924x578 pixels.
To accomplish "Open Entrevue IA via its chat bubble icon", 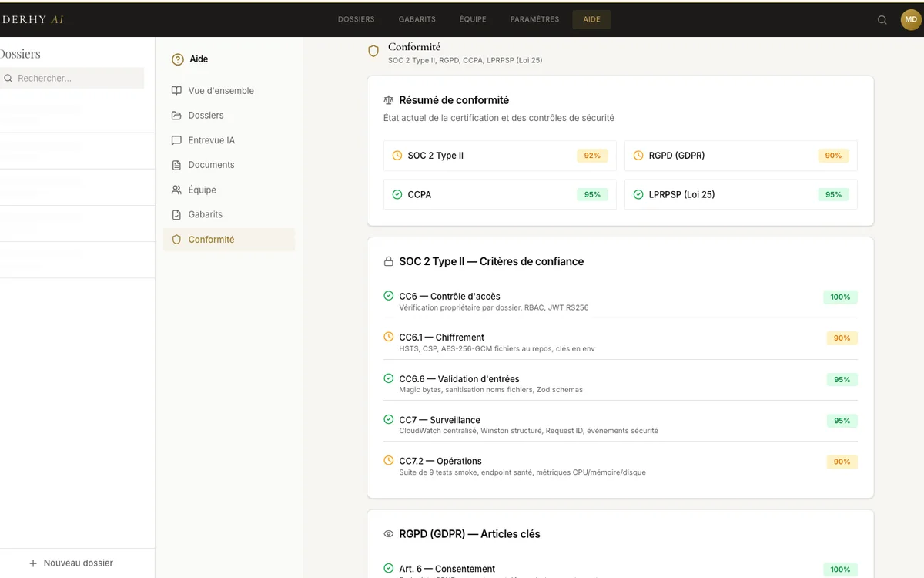I will 176,139.
